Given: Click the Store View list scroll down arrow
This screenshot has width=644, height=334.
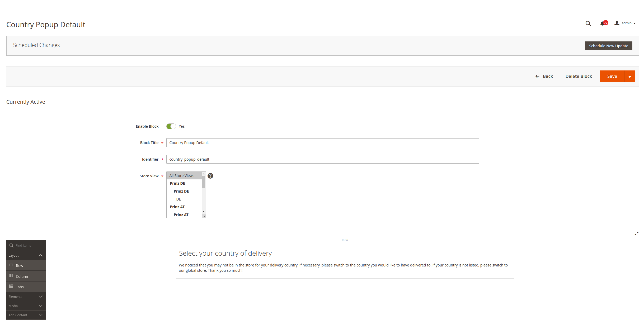Looking at the screenshot, I should pyautogui.click(x=204, y=212).
